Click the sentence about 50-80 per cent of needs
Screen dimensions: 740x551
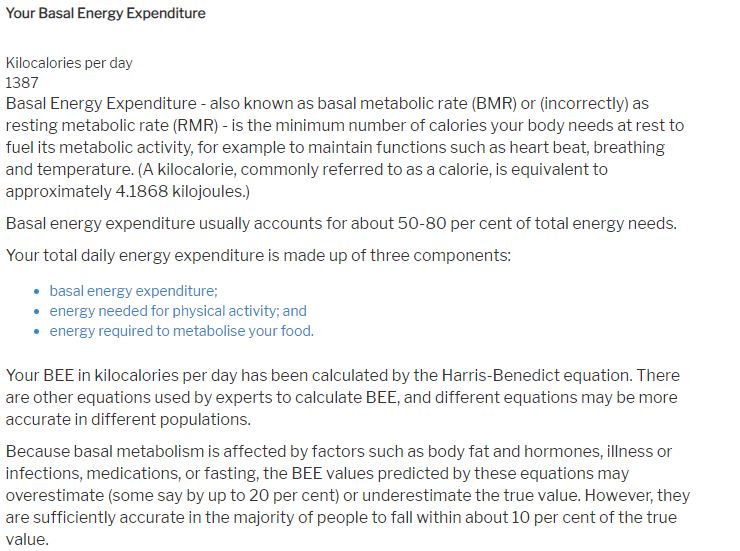coord(341,223)
